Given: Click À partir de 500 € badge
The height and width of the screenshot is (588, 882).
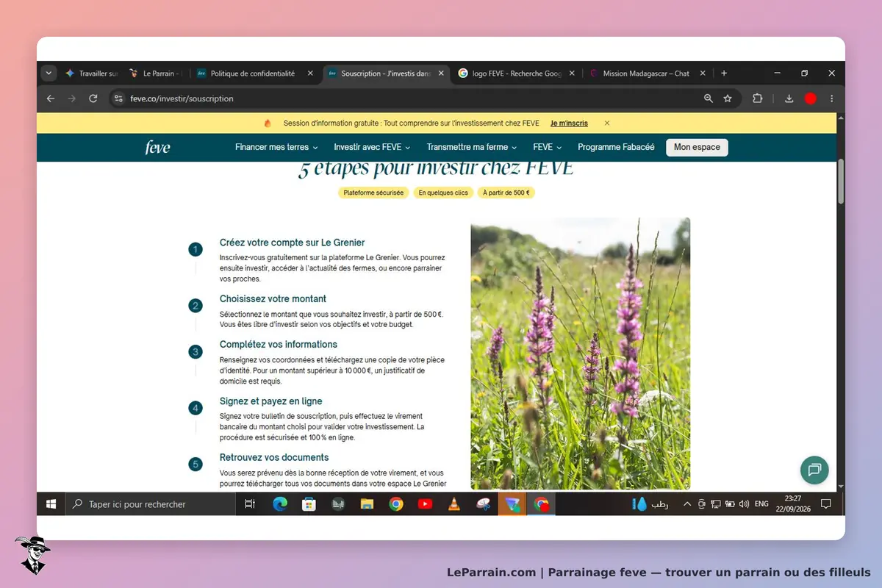Looking at the screenshot, I should click(506, 193).
